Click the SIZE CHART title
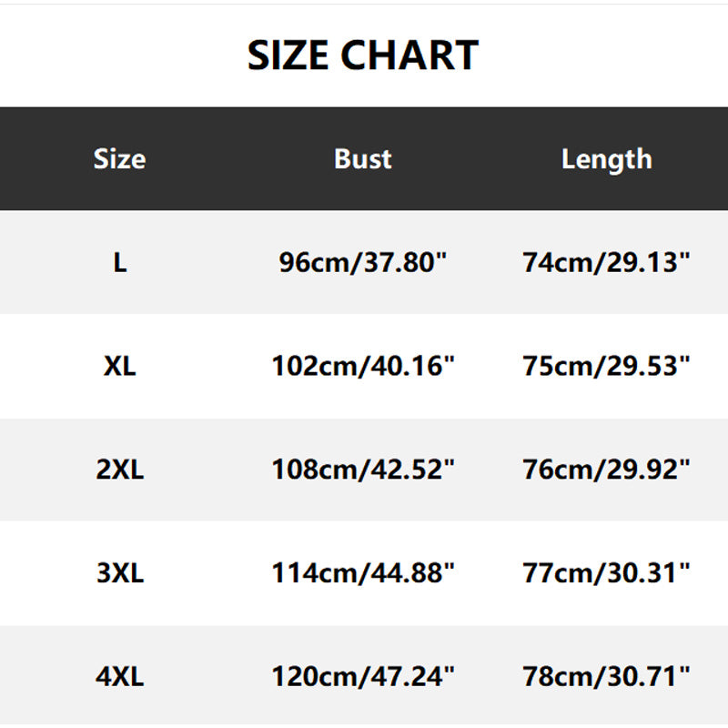728x728 pixels. [x=363, y=56]
